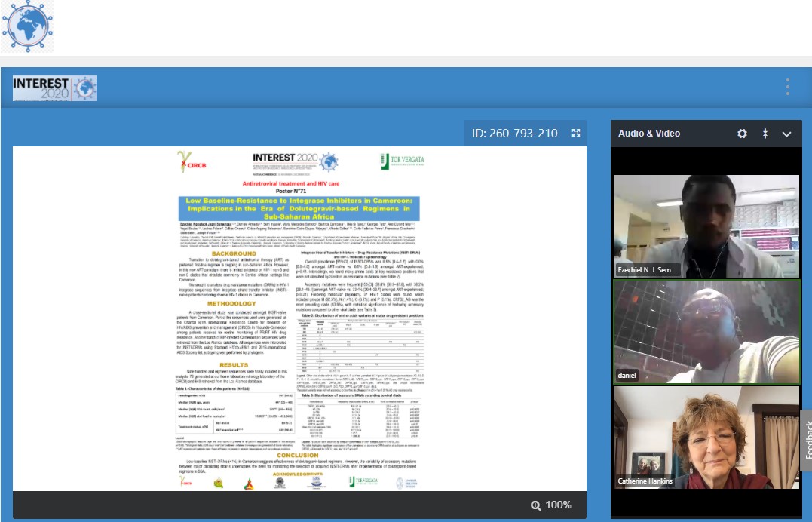
Task: Click the zoom magnifier icon
Action: [x=535, y=505]
